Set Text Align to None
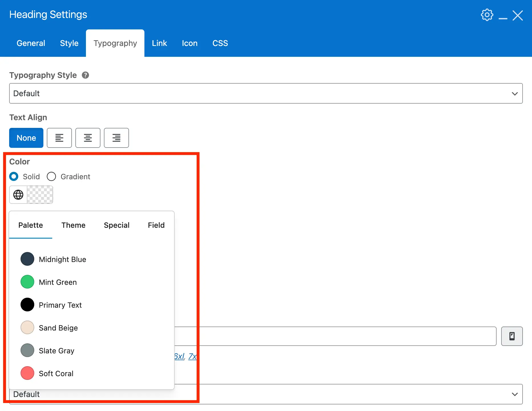 coord(26,138)
